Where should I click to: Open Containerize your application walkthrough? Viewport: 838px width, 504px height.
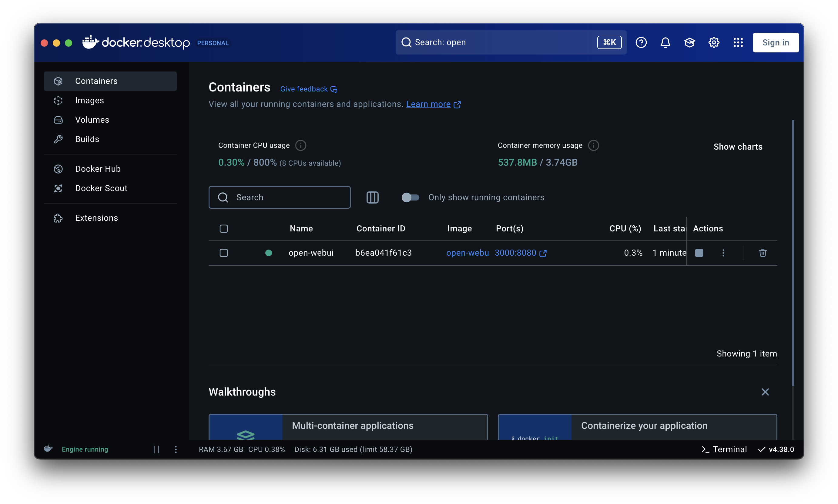pos(637,427)
